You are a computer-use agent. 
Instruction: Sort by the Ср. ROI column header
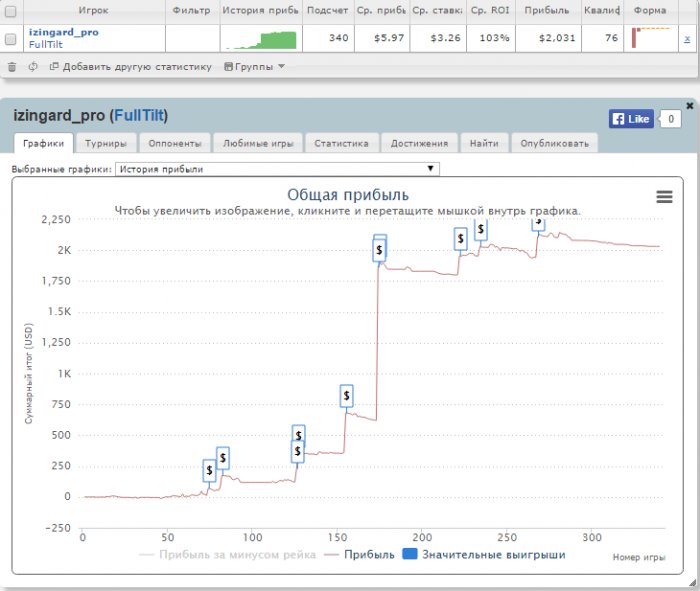[x=490, y=10]
